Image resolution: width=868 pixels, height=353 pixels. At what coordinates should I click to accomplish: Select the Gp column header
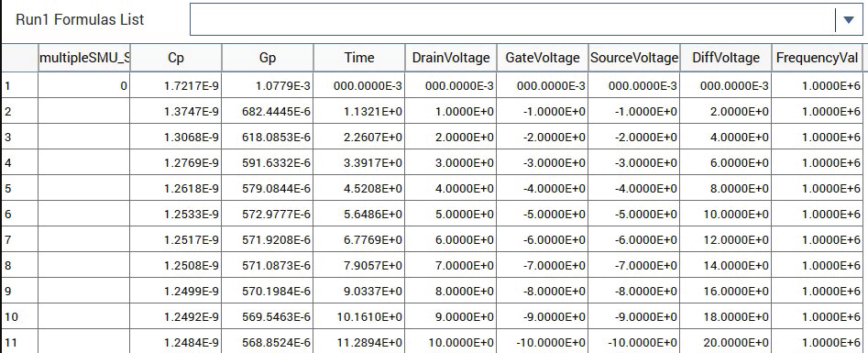pos(268,58)
